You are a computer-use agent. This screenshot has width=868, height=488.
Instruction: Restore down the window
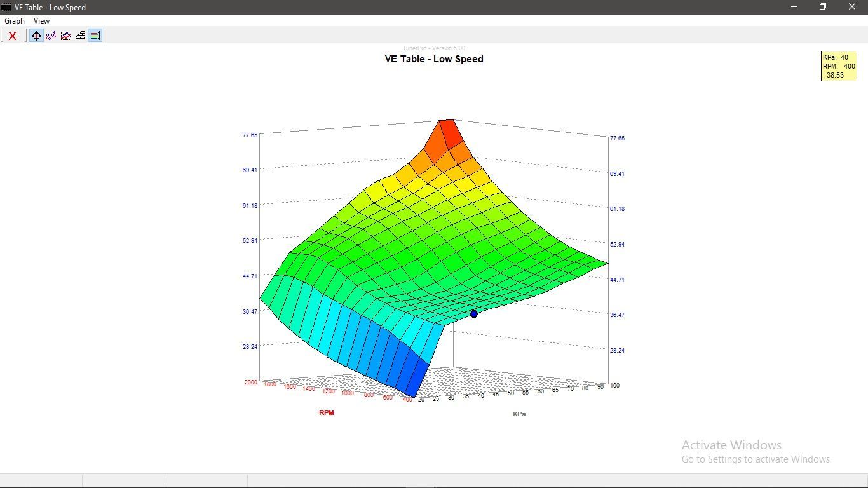tap(823, 7)
